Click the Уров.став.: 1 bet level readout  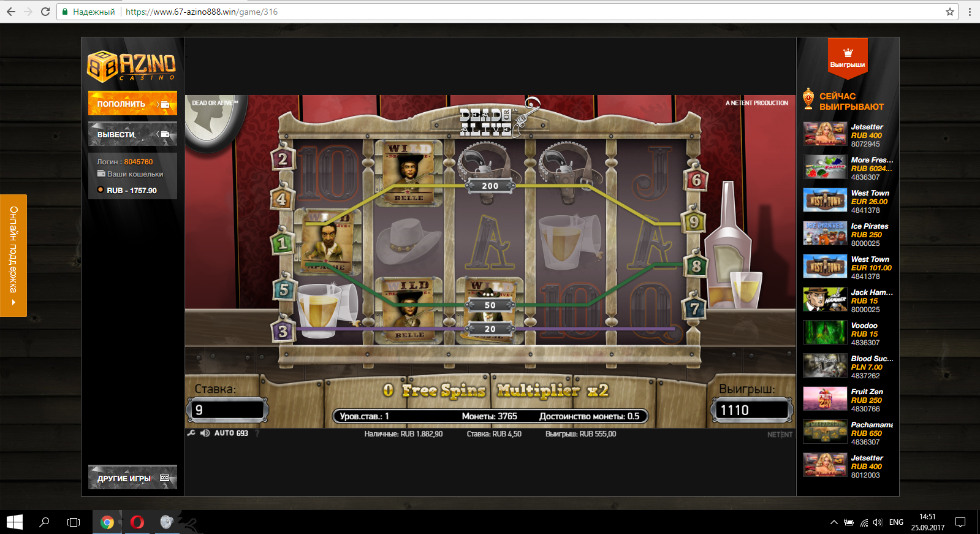[364, 416]
